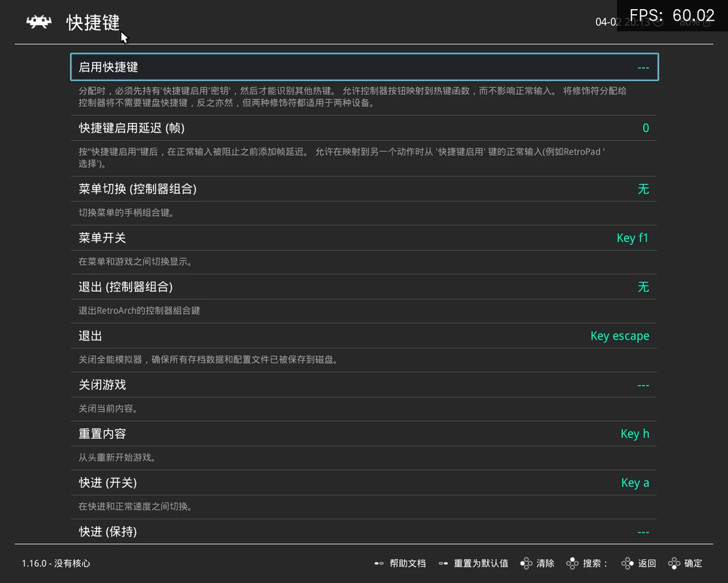This screenshot has width=728, height=583.
Task: Click description 关闭当前内容。
Action: pyautogui.click(x=107, y=409)
